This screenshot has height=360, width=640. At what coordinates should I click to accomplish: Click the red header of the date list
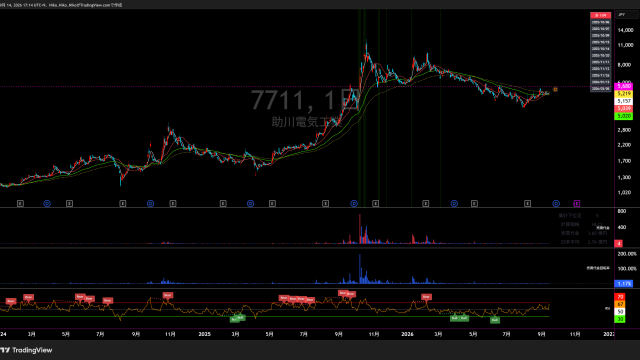600,16
